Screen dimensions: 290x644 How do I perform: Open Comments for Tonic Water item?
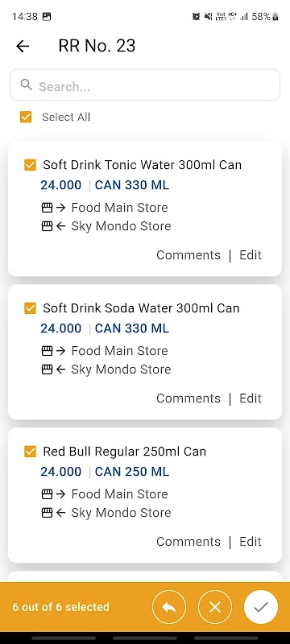point(188,255)
